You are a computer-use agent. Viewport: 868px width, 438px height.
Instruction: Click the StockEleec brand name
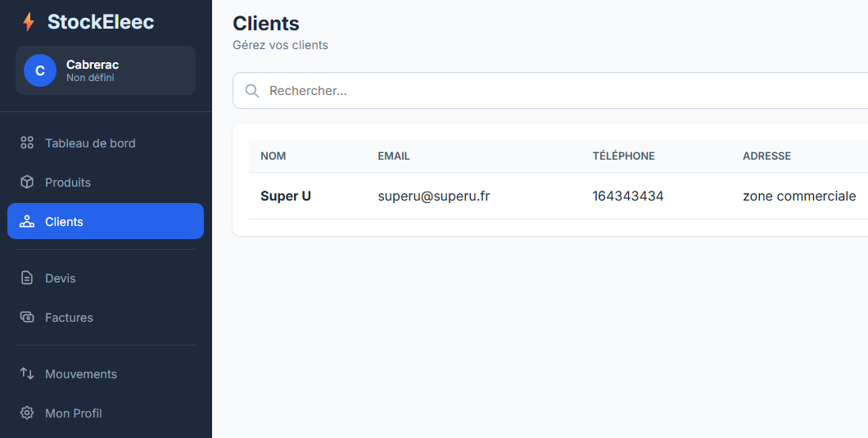tap(100, 22)
